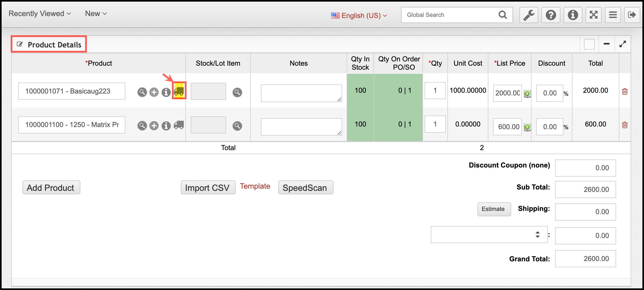Open the tax select dropdown above Grand Total
This screenshot has width=644, height=290.
click(489, 235)
